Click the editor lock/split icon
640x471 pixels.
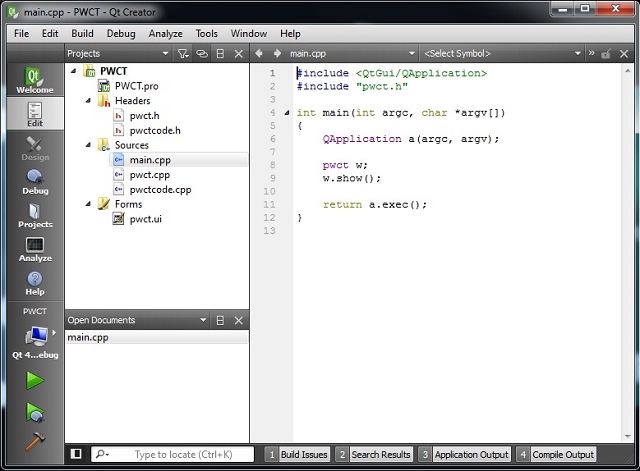(606, 53)
